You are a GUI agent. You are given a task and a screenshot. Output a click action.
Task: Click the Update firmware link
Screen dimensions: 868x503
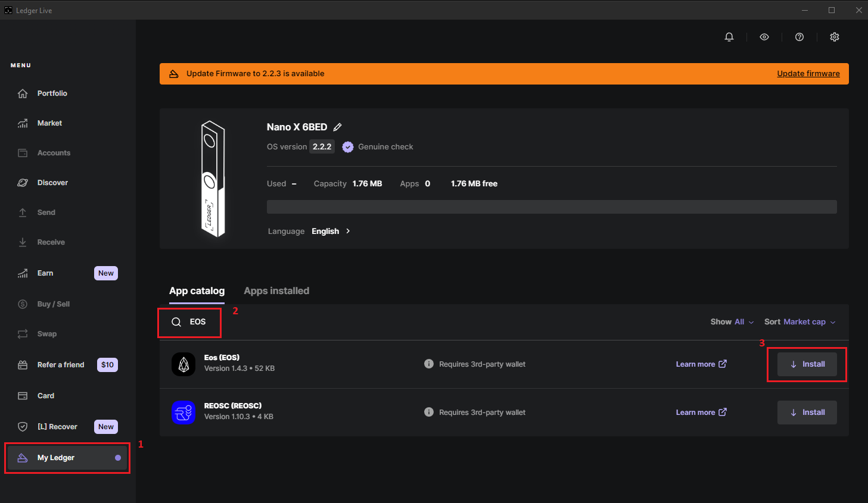click(808, 74)
